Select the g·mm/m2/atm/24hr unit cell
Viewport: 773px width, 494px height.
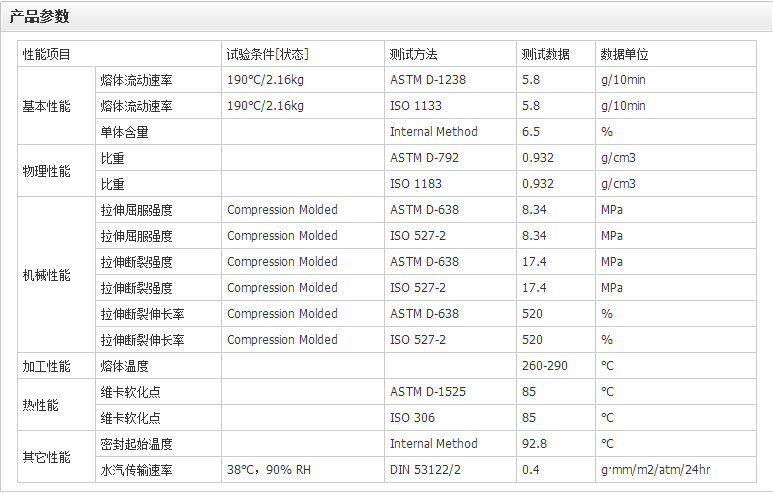(x=655, y=470)
